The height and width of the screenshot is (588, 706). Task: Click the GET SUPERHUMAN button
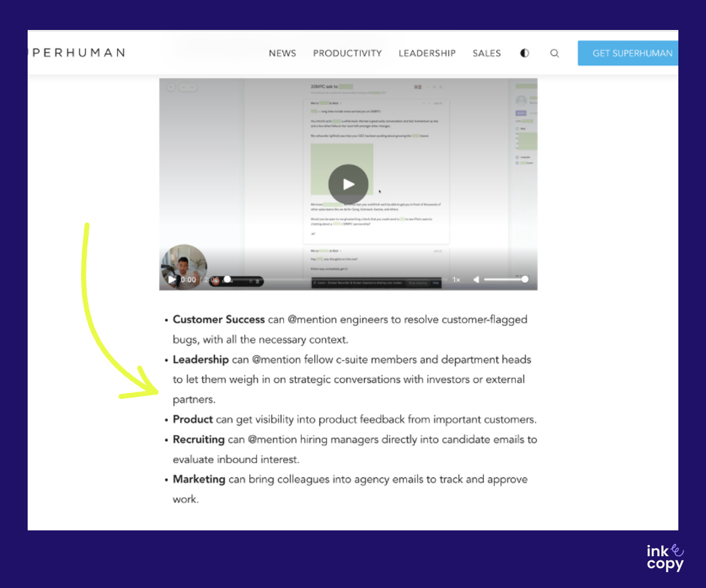point(628,53)
